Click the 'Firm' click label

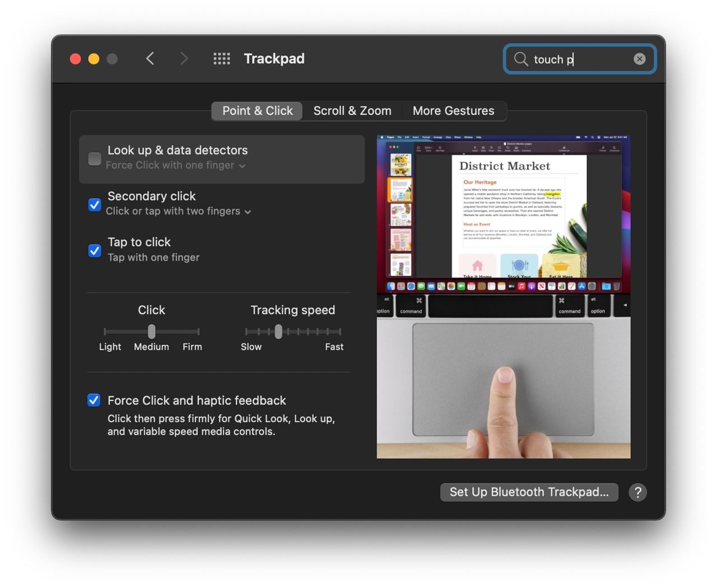pos(192,347)
